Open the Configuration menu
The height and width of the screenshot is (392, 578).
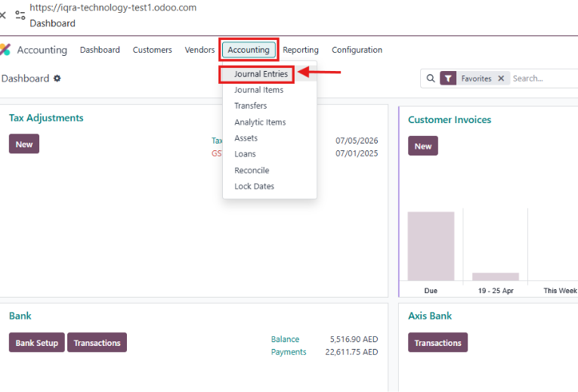(357, 50)
